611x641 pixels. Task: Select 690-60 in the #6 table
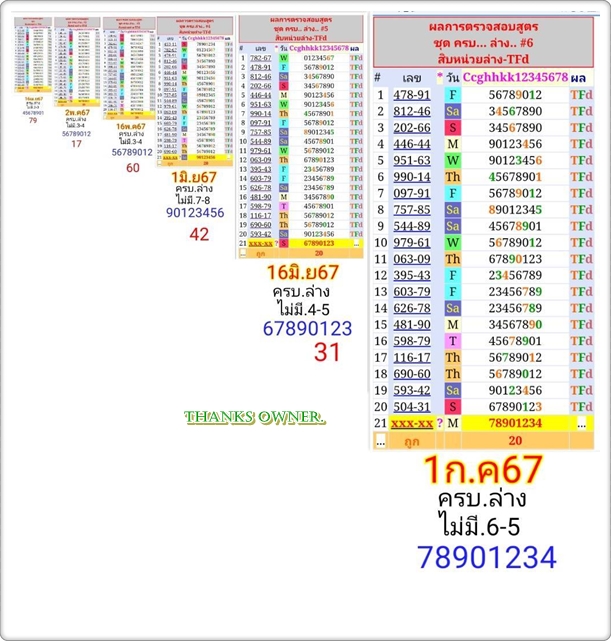tap(412, 374)
